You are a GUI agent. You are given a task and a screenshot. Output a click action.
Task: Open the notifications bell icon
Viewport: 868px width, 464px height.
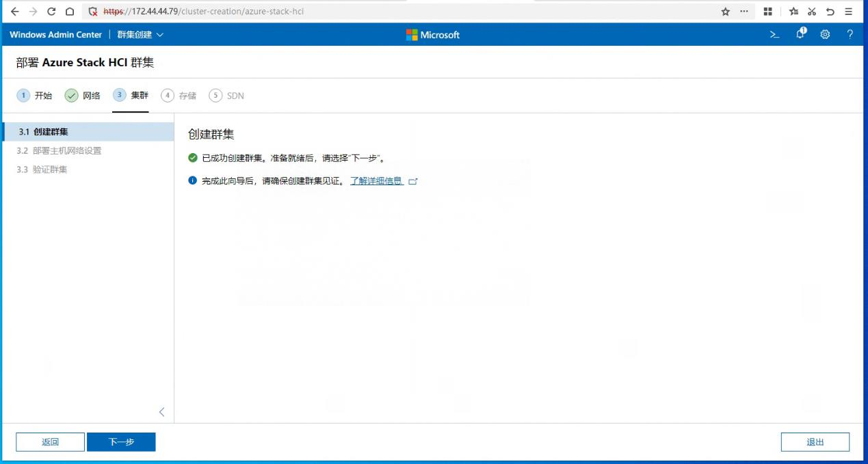pyautogui.click(x=800, y=34)
